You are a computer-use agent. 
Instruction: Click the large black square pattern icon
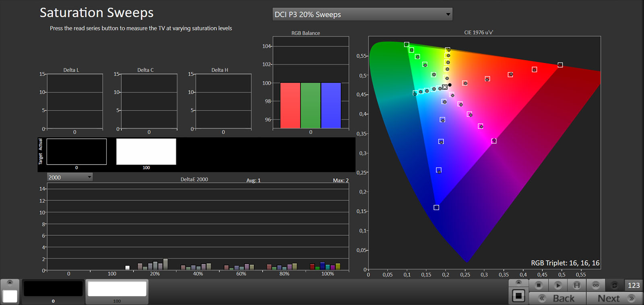(x=518, y=296)
